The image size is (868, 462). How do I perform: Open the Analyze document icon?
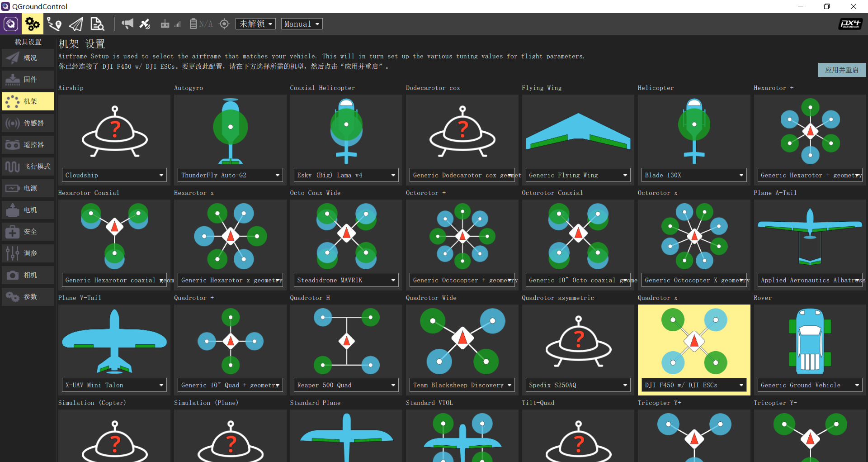97,24
